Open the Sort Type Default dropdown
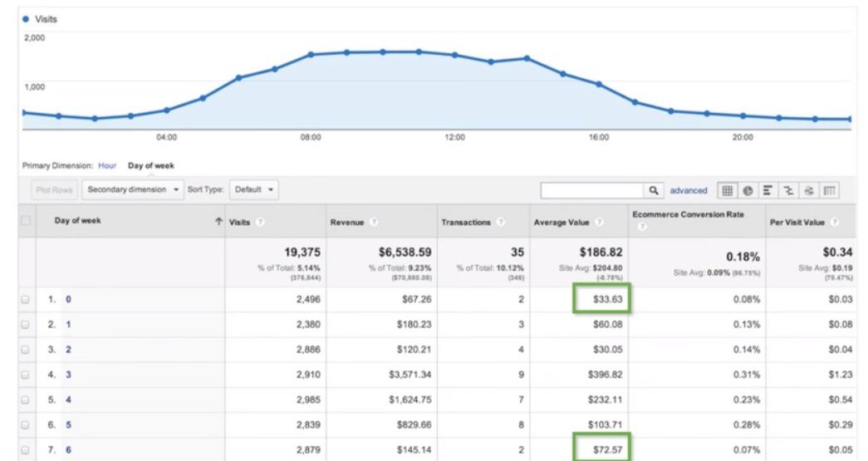The width and height of the screenshot is (868, 461). pos(254,190)
